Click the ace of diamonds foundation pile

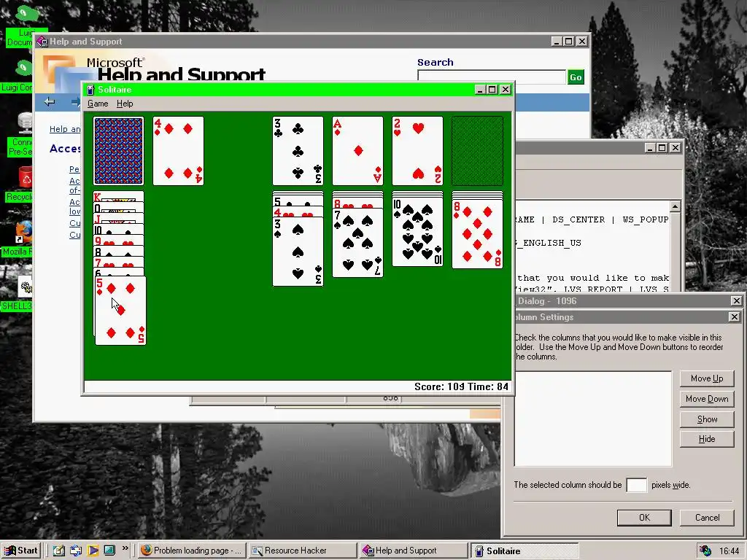(x=357, y=150)
